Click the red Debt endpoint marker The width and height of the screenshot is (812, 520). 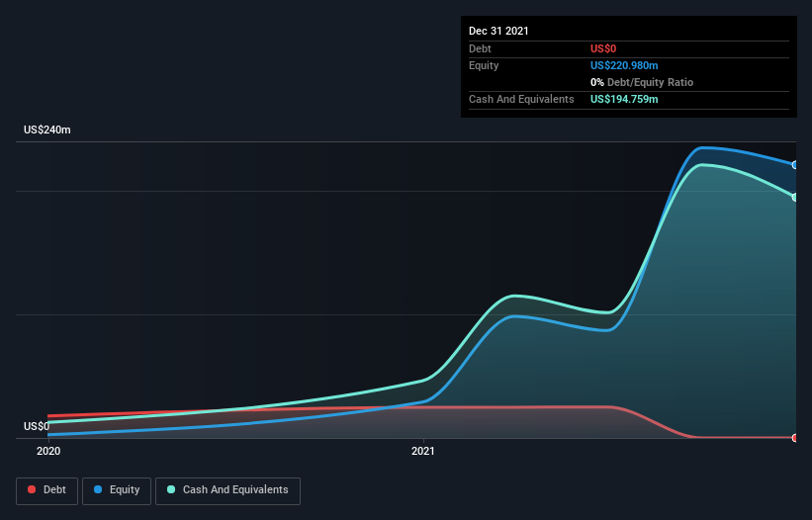pos(795,438)
